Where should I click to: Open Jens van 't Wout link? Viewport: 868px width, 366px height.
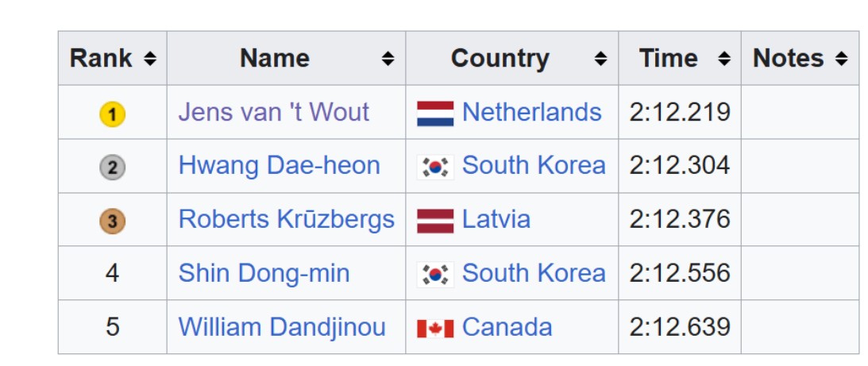[274, 112]
